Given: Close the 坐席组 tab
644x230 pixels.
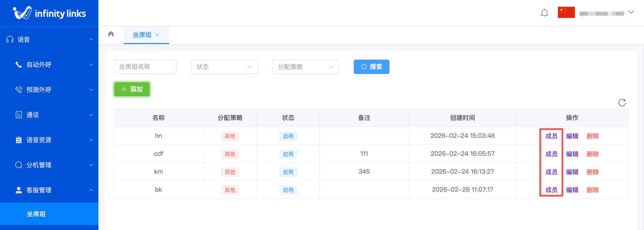Looking at the screenshot, I should (157, 35).
